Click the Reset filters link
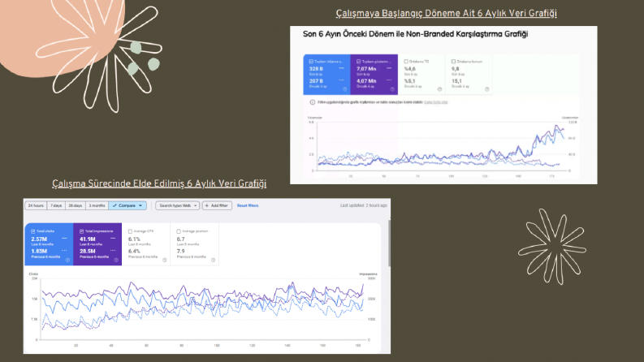This screenshot has height=362, width=644. (248, 205)
